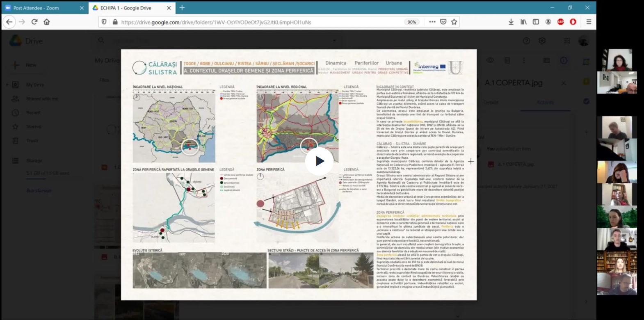Open the Google account avatar
The height and width of the screenshot is (320, 644).
[x=583, y=41]
